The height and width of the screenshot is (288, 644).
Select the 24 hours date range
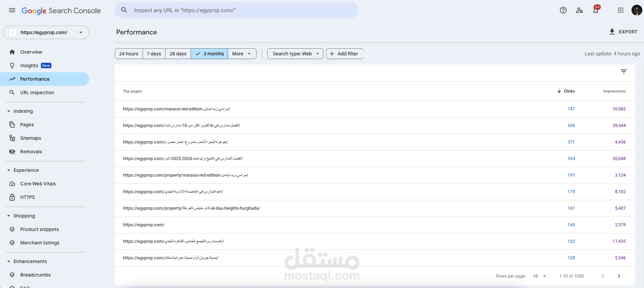pyautogui.click(x=129, y=54)
